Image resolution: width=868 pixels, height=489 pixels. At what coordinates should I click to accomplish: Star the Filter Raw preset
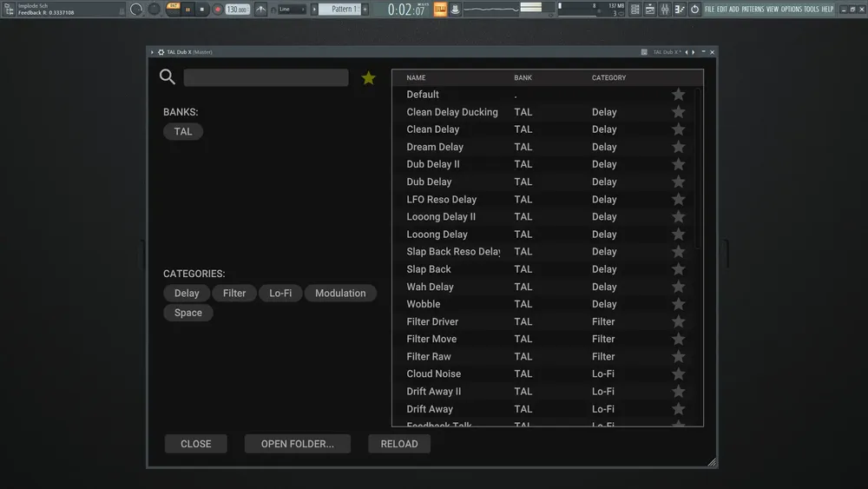pos(678,357)
